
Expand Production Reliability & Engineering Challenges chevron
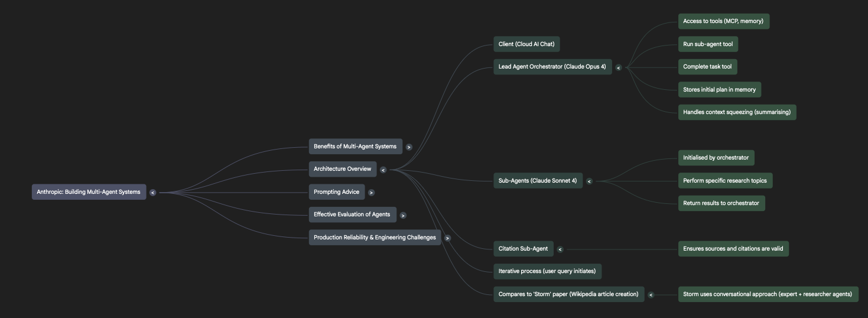(x=447, y=238)
